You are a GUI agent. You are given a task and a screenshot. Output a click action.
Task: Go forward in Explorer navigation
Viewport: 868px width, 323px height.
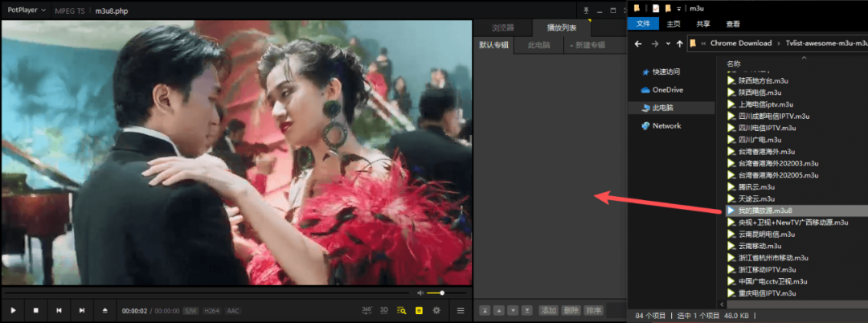click(655, 43)
